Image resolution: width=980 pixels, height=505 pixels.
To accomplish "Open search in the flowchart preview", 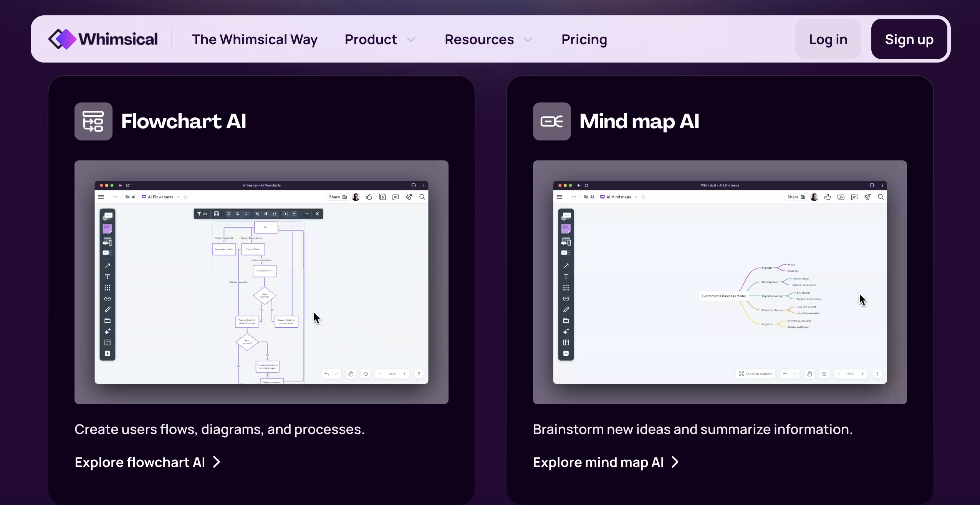I will pos(422,197).
